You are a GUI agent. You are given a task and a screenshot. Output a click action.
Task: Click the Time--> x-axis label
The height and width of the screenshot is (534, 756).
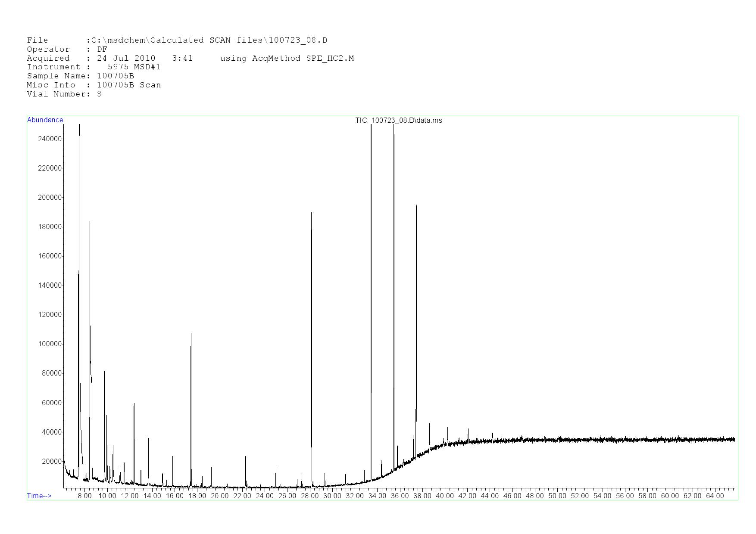tap(39, 496)
